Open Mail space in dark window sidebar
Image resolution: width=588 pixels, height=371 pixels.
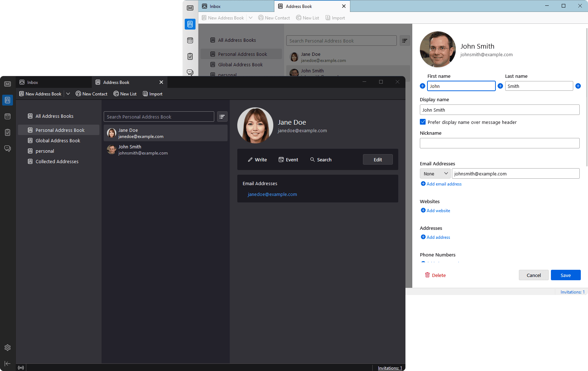pyautogui.click(x=8, y=84)
